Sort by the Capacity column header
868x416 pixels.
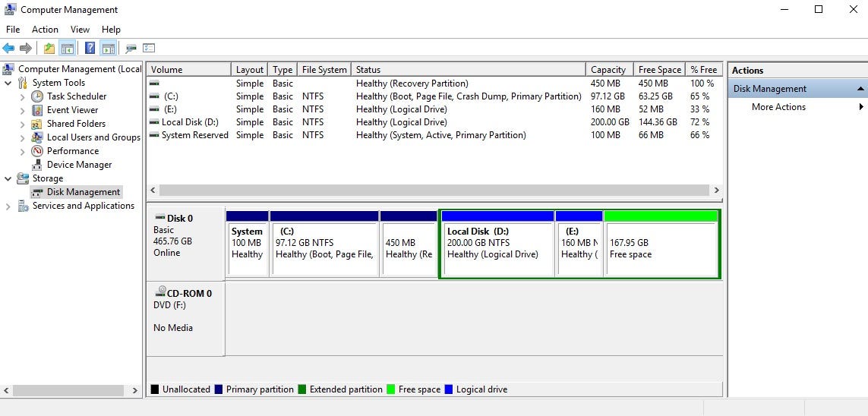click(x=609, y=70)
